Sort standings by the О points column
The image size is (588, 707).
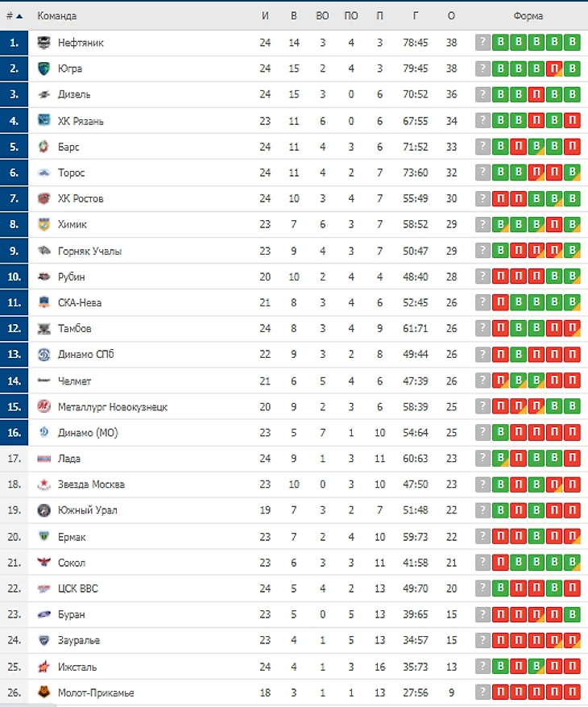coord(451,16)
